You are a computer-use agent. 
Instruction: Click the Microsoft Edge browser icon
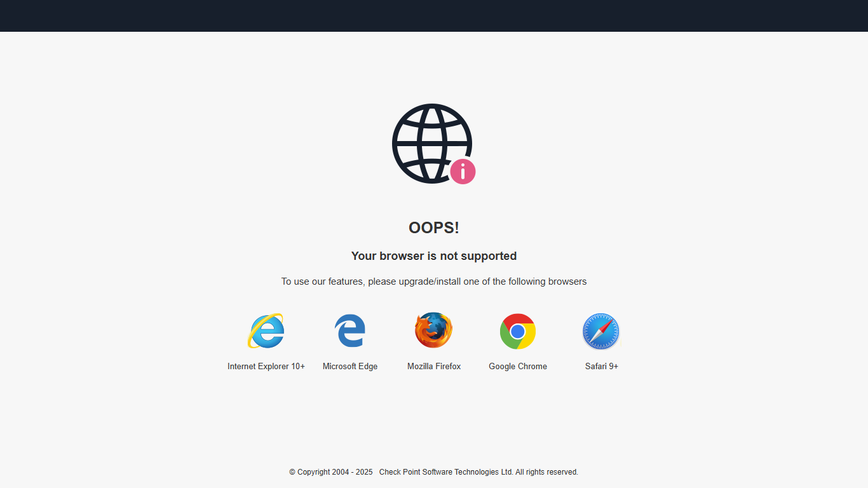point(350,330)
